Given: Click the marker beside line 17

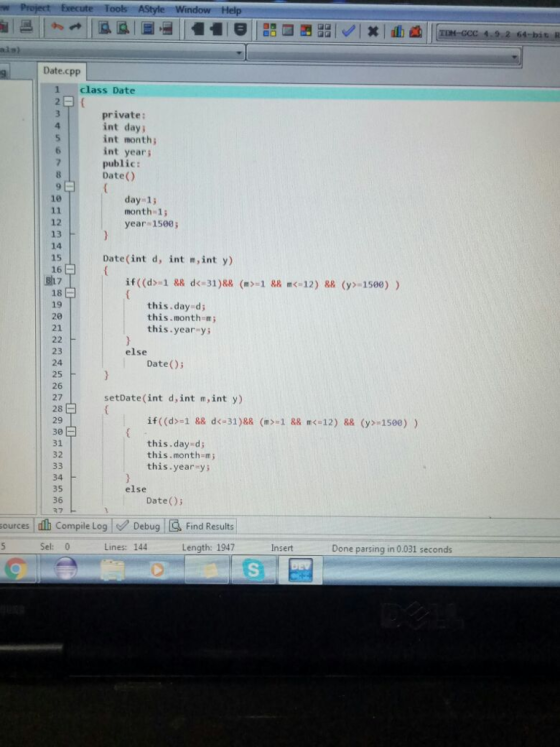Looking at the screenshot, I should [x=48, y=281].
